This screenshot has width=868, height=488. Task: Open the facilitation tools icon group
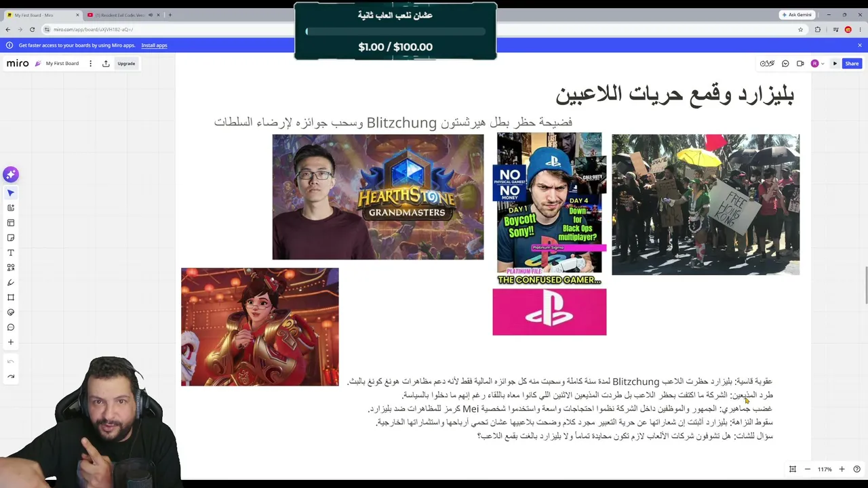767,64
